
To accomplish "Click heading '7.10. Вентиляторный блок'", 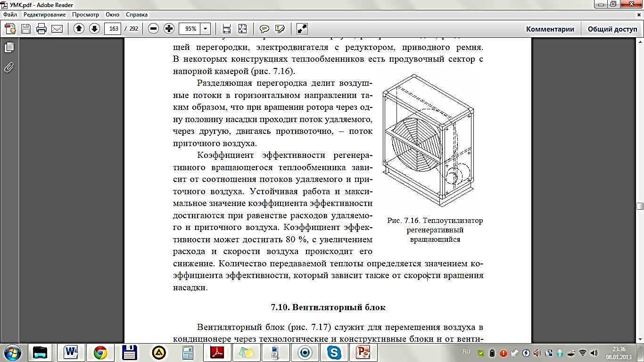I will pos(328,307).
